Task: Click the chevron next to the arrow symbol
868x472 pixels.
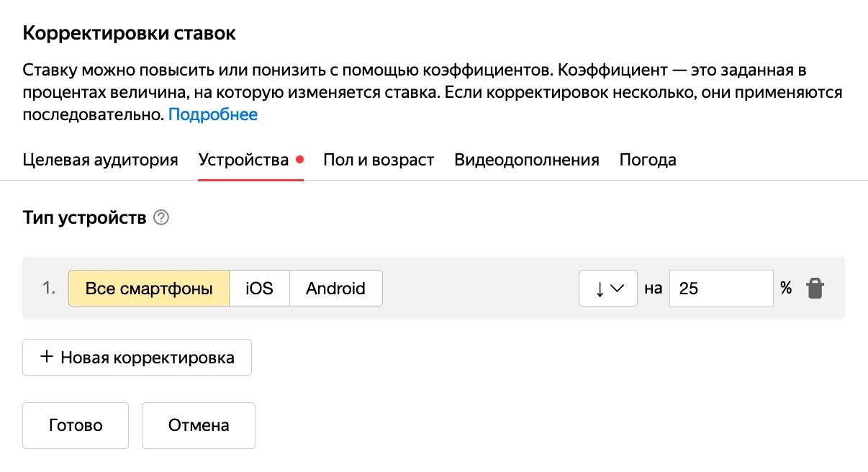Action: [618, 288]
